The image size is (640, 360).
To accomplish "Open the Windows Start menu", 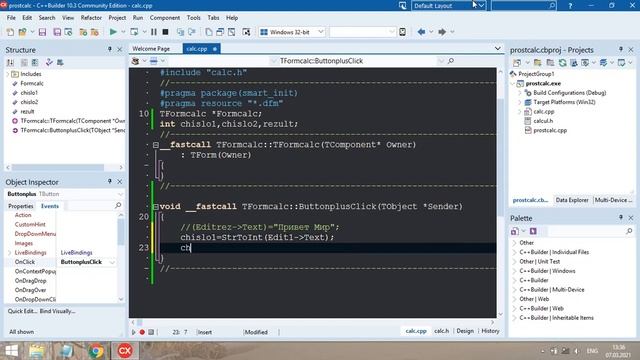I will 11,351.
